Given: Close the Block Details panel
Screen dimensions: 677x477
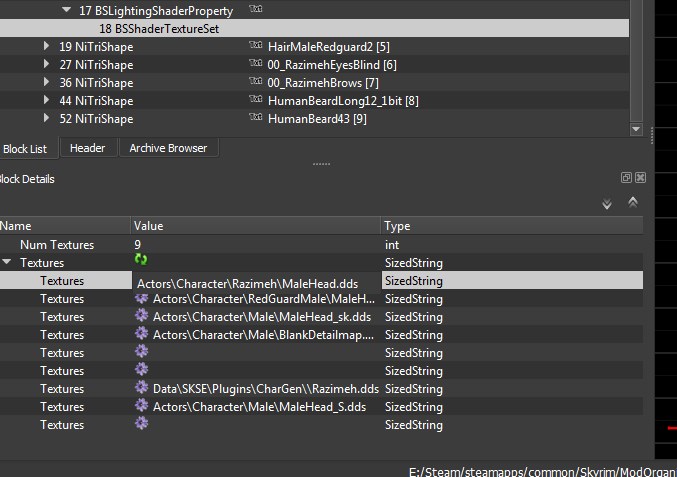Looking at the screenshot, I should pos(641,177).
